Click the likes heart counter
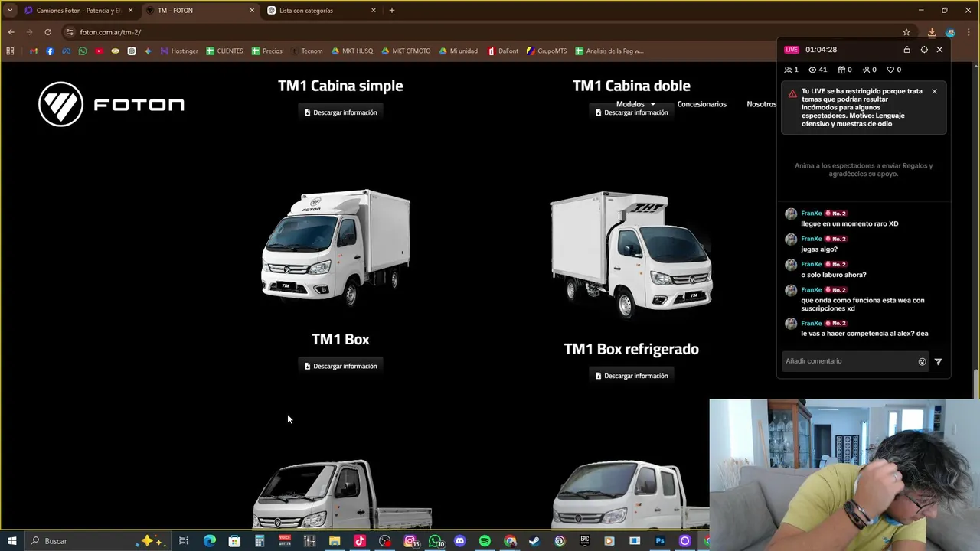980x551 pixels. click(x=890, y=70)
